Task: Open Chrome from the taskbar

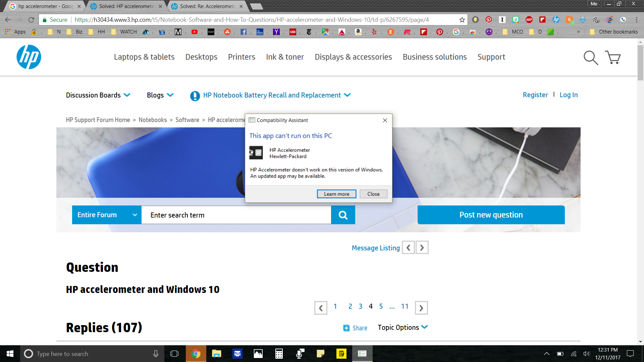Action: (x=196, y=354)
